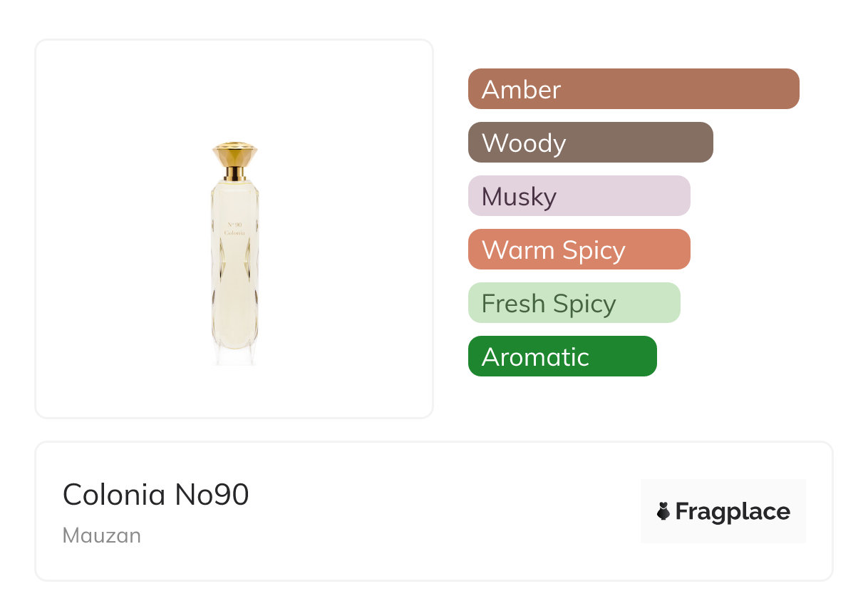This screenshot has width=868, height=616.
Task: Open the Mauzan brand name
Action: pos(102,535)
